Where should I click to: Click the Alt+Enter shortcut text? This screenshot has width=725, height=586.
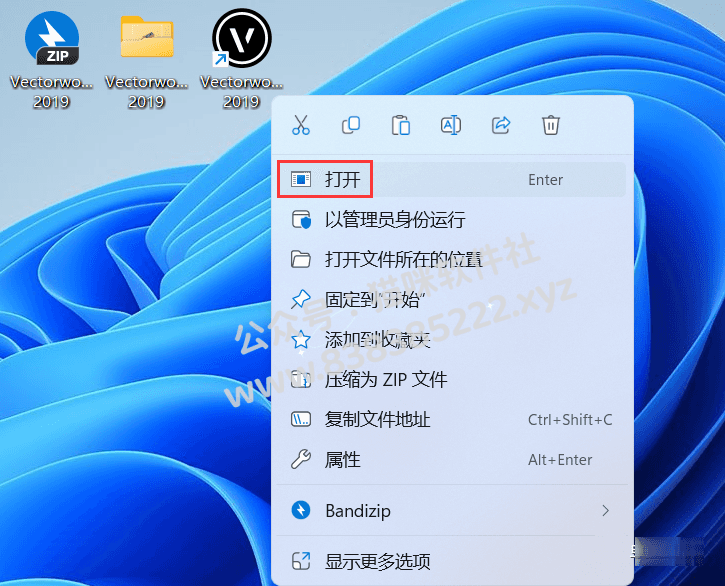click(x=560, y=460)
